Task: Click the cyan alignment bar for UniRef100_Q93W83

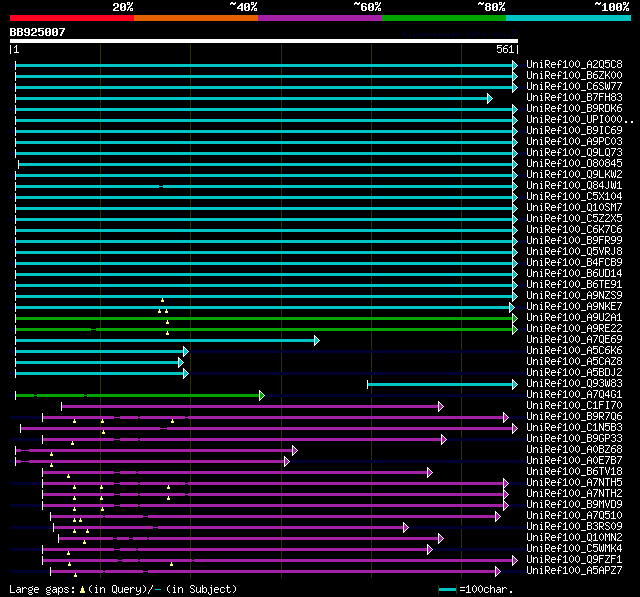Action: (442, 384)
